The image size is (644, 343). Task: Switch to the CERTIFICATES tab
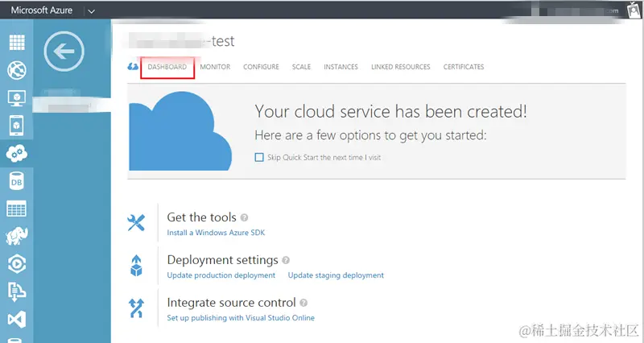464,67
